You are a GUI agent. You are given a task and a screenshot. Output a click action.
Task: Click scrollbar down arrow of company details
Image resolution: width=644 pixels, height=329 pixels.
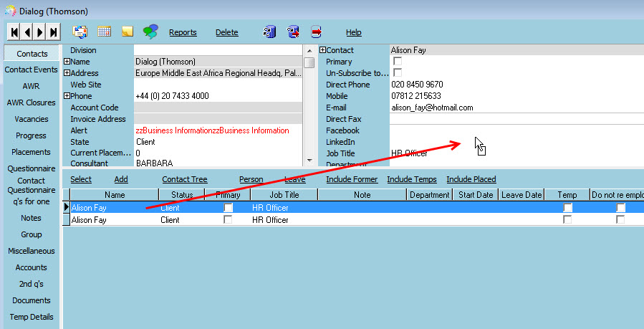pyautogui.click(x=309, y=161)
